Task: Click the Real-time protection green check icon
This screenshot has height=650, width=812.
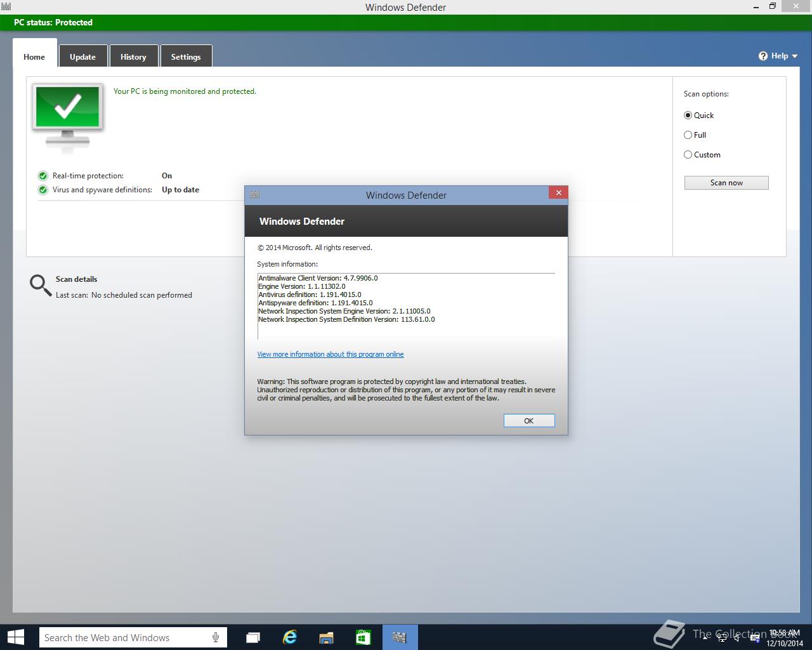Action: [x=43, y=176]
